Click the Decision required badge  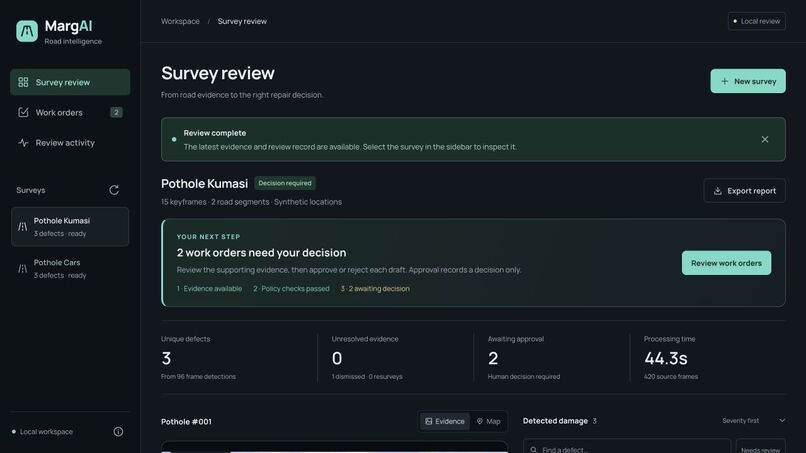(x=285, y=183)
